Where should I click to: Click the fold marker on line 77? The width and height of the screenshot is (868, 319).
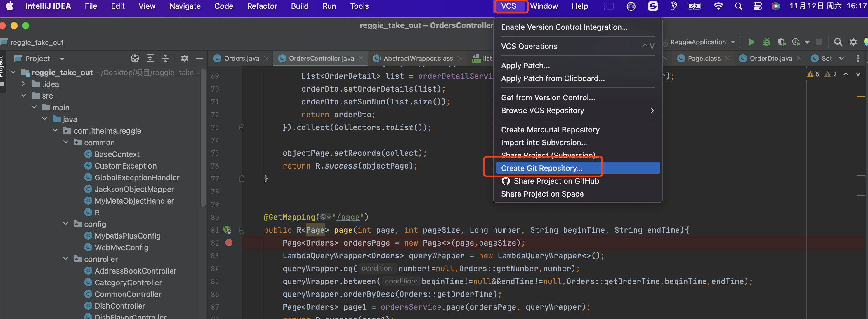click(x=242, y=178)
